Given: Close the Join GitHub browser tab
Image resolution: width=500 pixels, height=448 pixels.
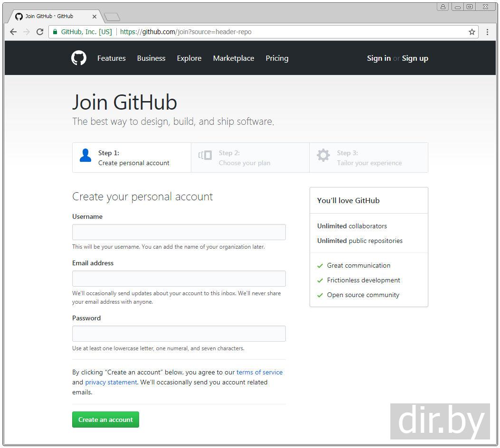Looking at the screenshot, I should 94,17.
